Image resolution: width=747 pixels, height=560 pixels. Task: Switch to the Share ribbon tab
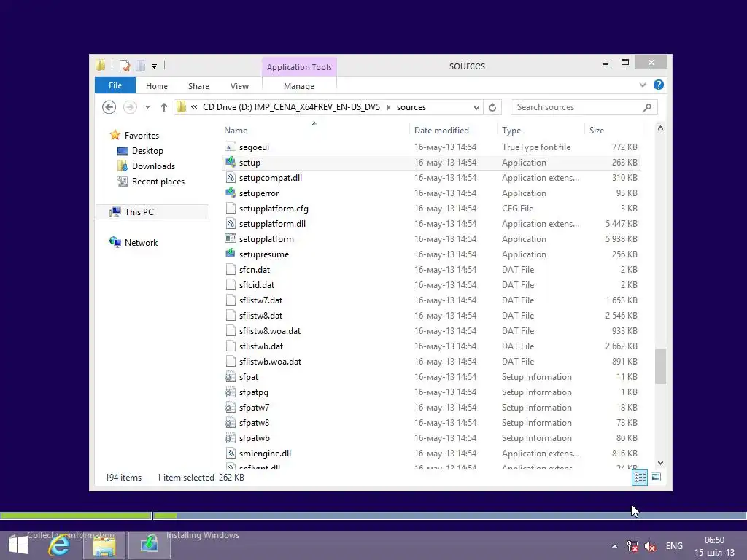coord(198,86)
